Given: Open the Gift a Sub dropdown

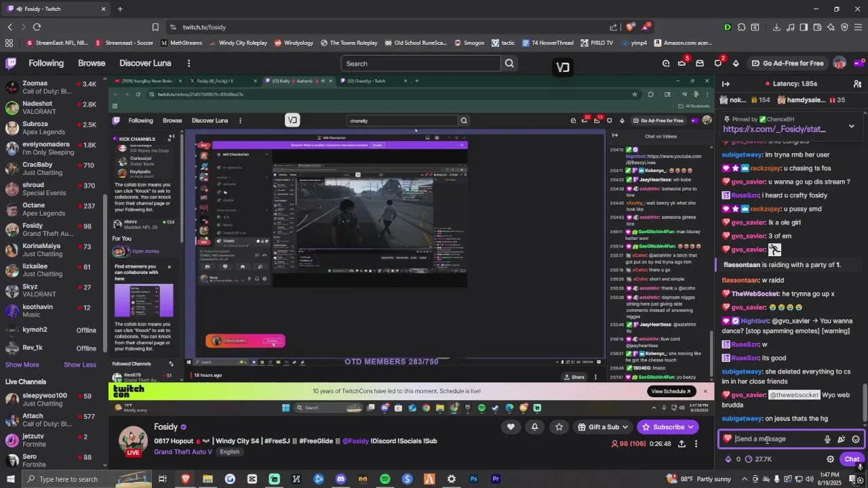Looking at the screenshot, I should pos(604,427).
